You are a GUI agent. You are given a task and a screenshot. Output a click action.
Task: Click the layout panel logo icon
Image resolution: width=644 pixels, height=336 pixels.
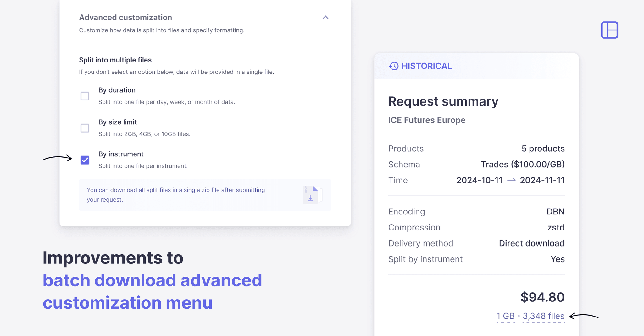tap(609, 30)
